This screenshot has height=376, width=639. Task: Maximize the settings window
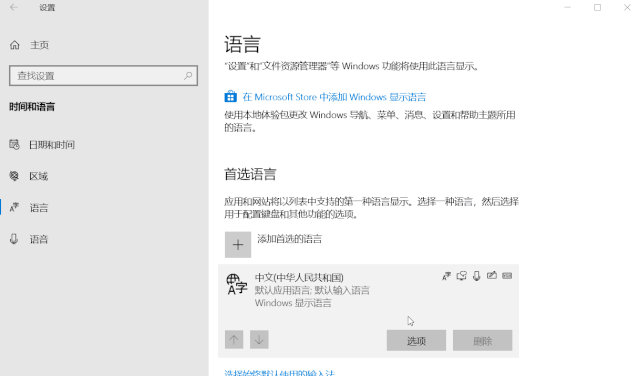coord(597,7)
